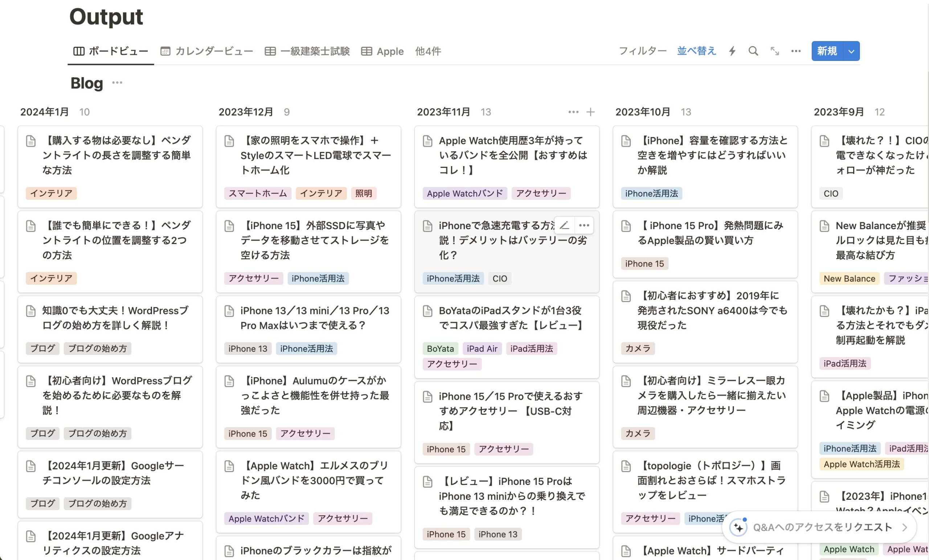Switch to the カレンダービュー tab
929x560 pixels.
207,51
